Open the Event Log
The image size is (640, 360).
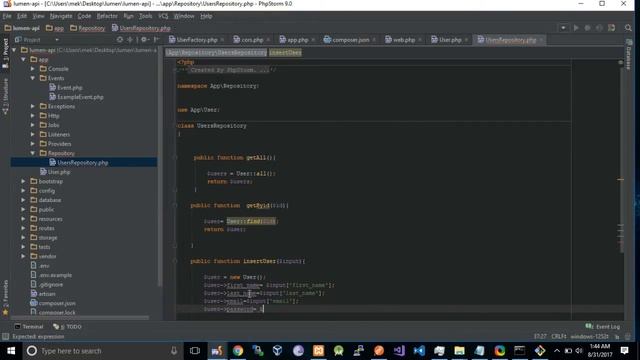pos(603,327)
